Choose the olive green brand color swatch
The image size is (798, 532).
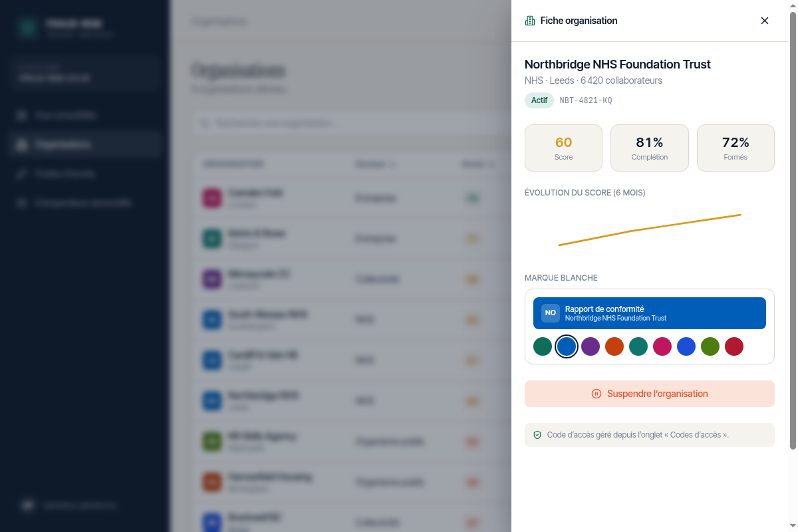pos(710,346)
